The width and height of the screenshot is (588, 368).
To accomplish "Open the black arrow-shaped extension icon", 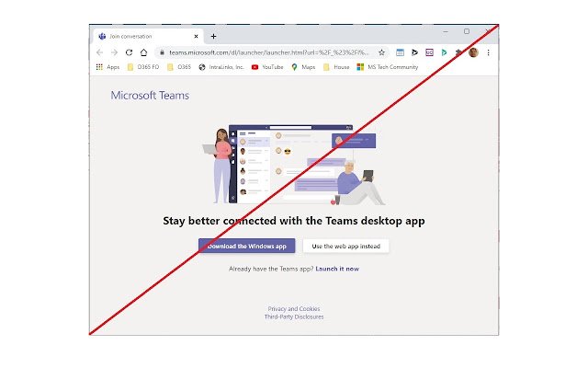I will coord(414,52).
